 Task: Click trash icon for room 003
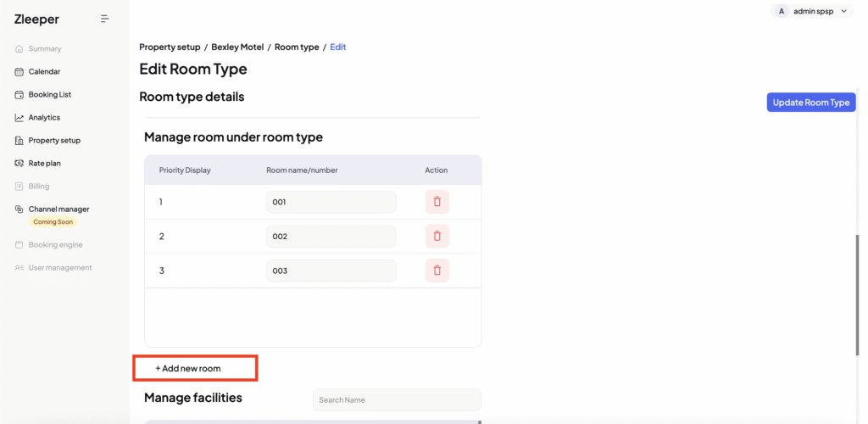coord(437,271)
